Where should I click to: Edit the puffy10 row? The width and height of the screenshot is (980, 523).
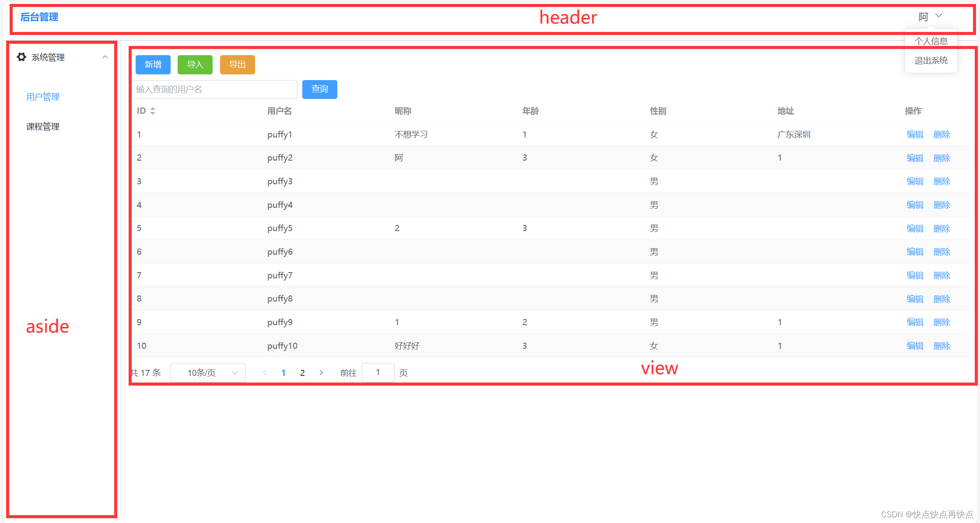915,346
